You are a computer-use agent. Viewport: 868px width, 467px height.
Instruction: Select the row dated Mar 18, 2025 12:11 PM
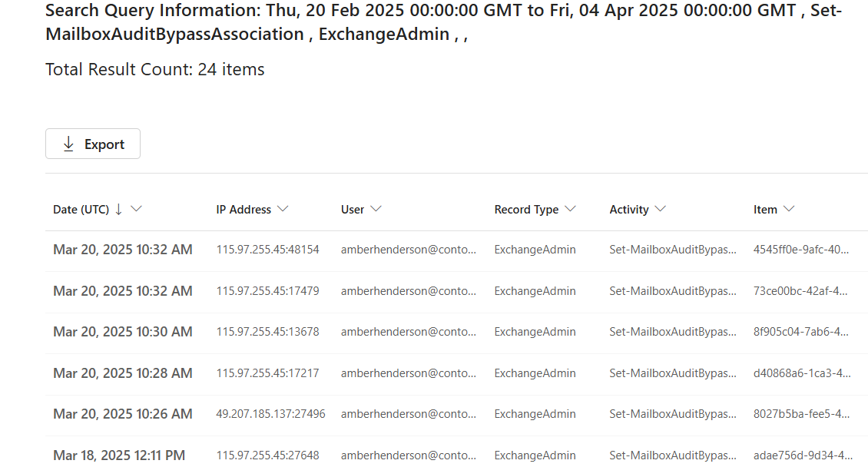[x=119, y=455]
